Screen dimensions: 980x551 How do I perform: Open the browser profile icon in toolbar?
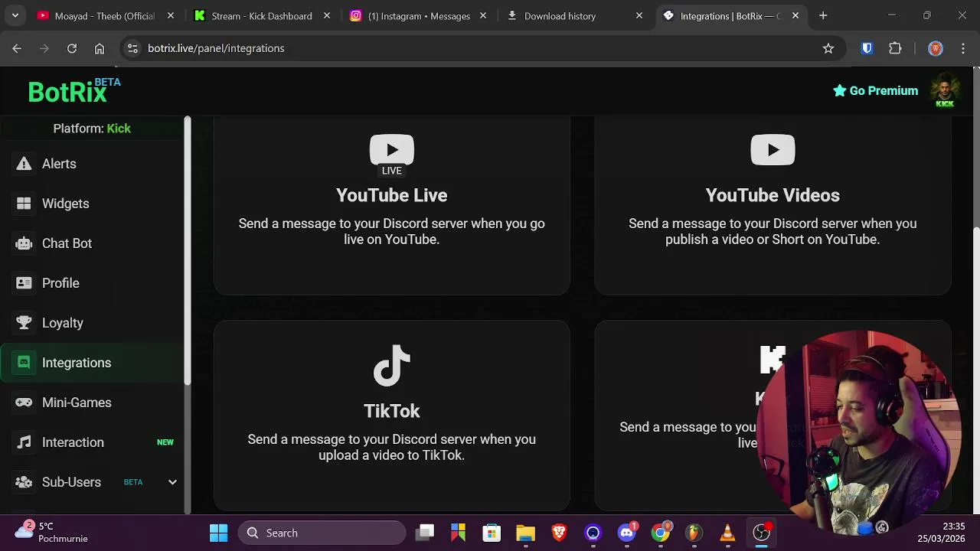point(935,48)
